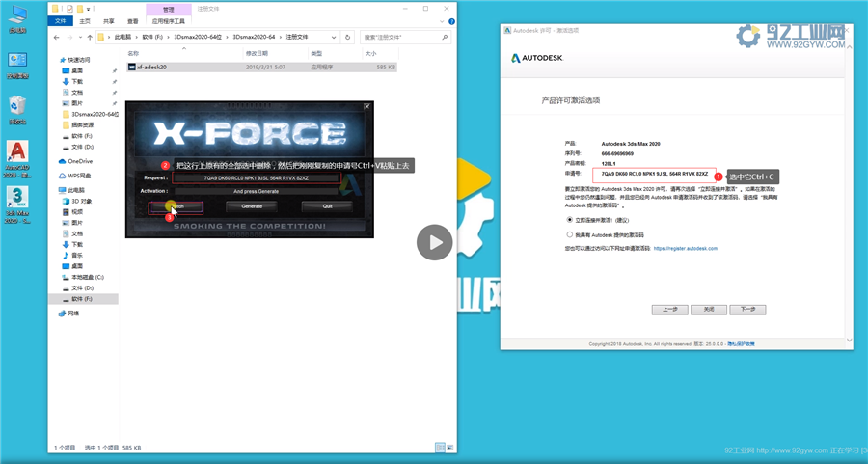
Task: Click 下一步 button in Autodesk window
Action: click(x=747, y=310)
